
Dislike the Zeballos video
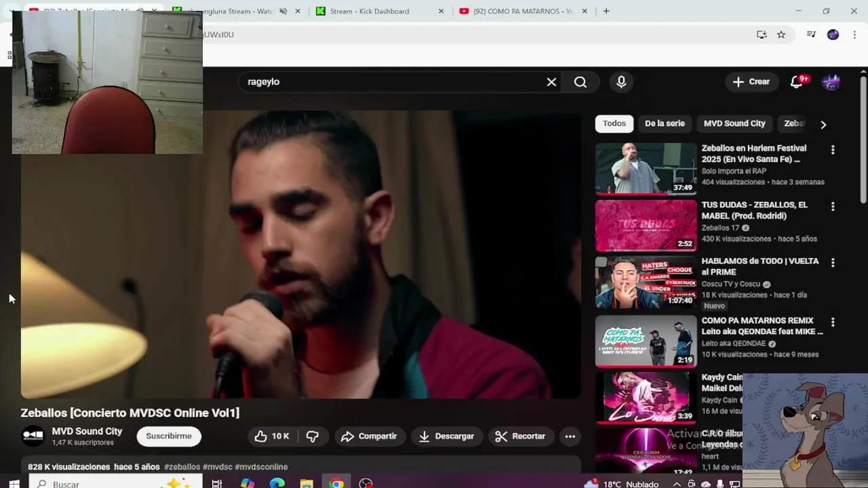[312, 436]
